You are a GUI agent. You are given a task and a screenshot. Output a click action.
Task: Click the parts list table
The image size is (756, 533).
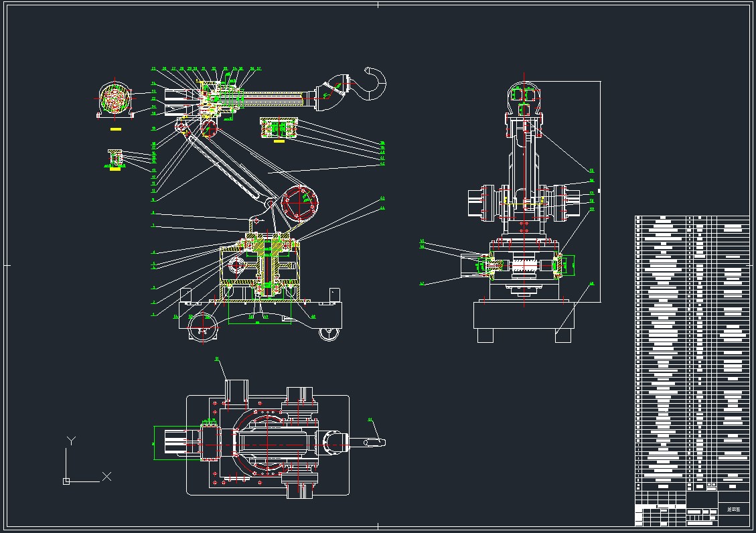point(692,354)
